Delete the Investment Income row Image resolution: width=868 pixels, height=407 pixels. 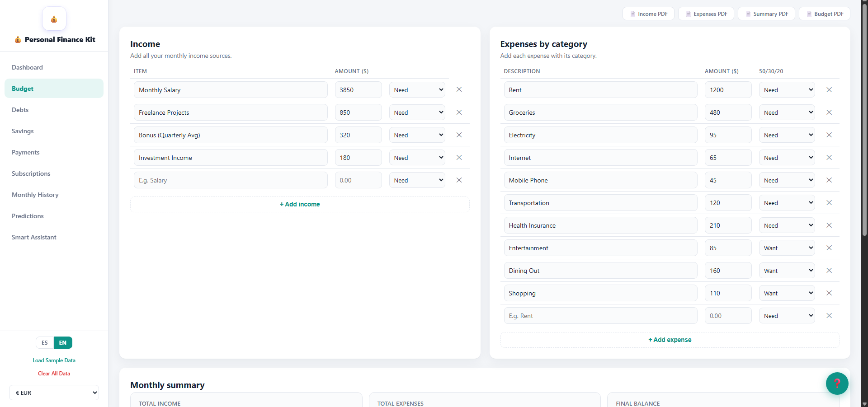coord(459,157)
